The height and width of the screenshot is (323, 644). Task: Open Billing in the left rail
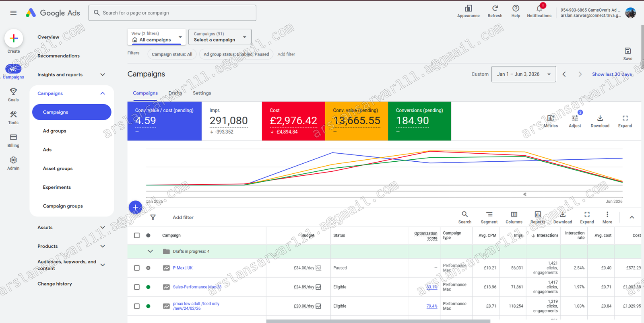[x=13, y=141]
